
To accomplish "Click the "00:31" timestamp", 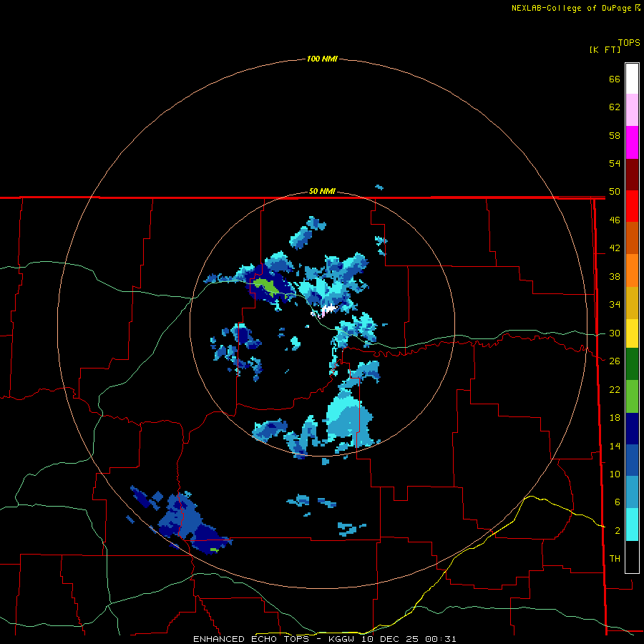I will pos(441,639).
